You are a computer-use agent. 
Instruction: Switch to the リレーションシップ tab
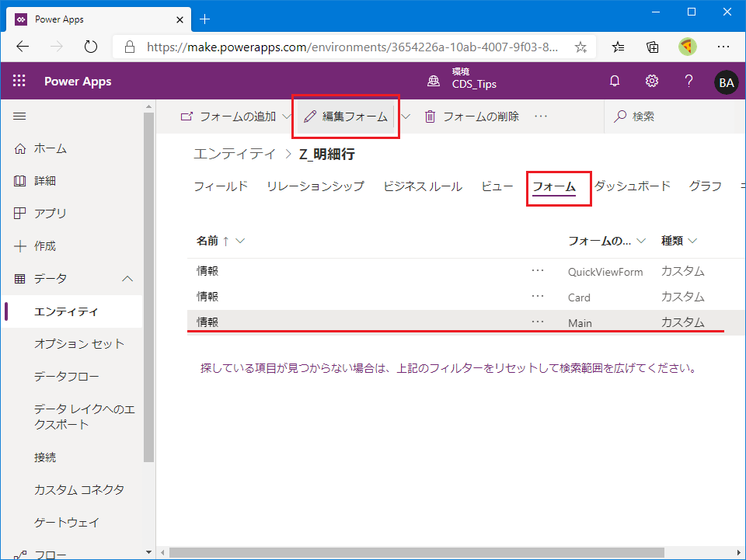(x=315, y=186)
